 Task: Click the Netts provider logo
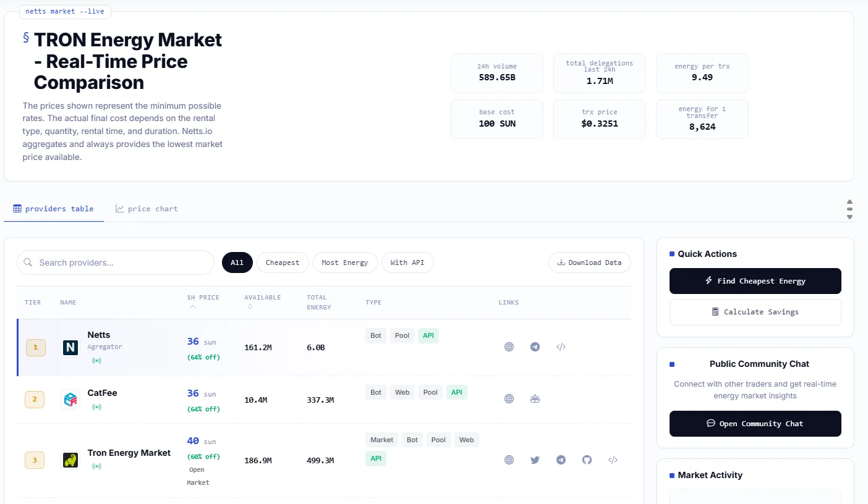pos(70,348)
